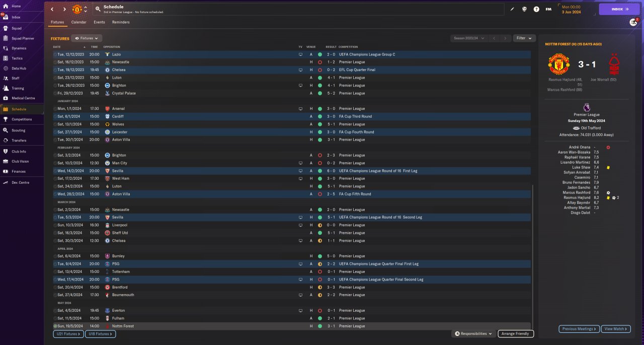Click Club Vision in the sidebar
This screenshot has width=644, height=345.
click(x=21, y=161)
